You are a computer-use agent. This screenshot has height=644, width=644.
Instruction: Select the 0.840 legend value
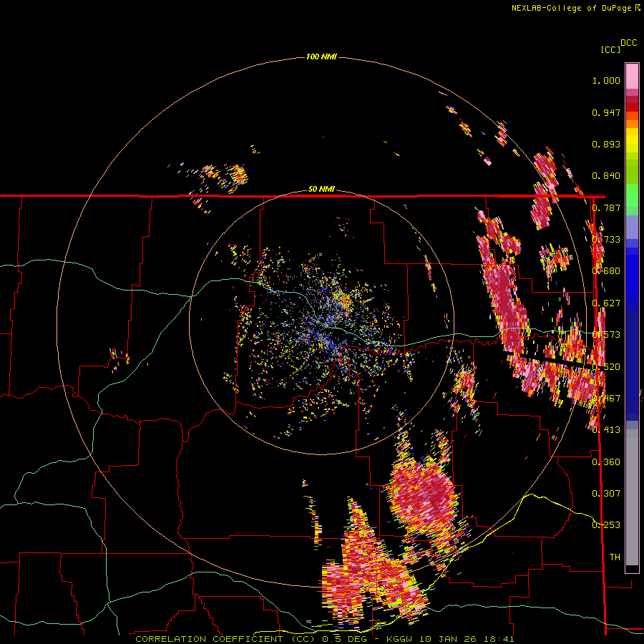(606, 176)
